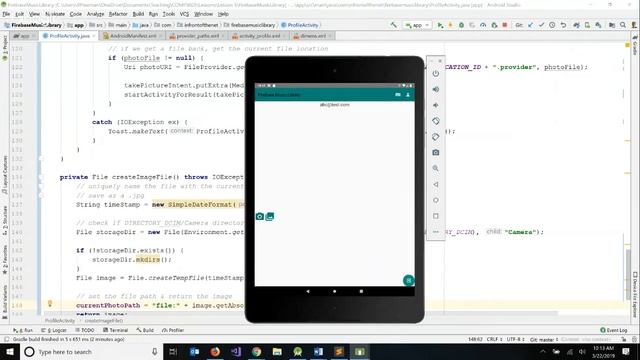Open the TODO tool window

tap(85, 330)
